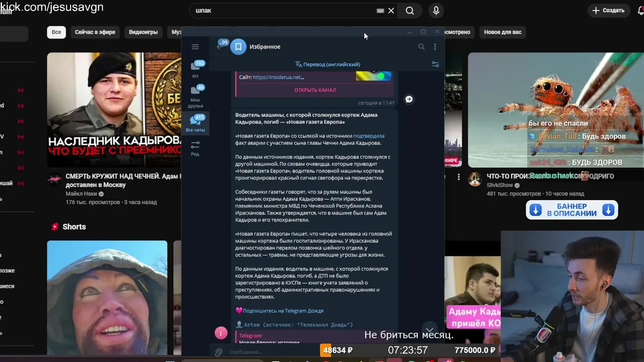
Task: Click the quoted Telegram reply header
Action: point(250,335)
